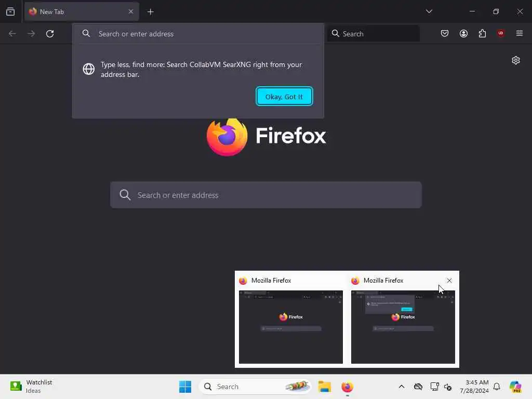Expand the list all tabs chevron
The image size is (532, 399).
point(429,11)
